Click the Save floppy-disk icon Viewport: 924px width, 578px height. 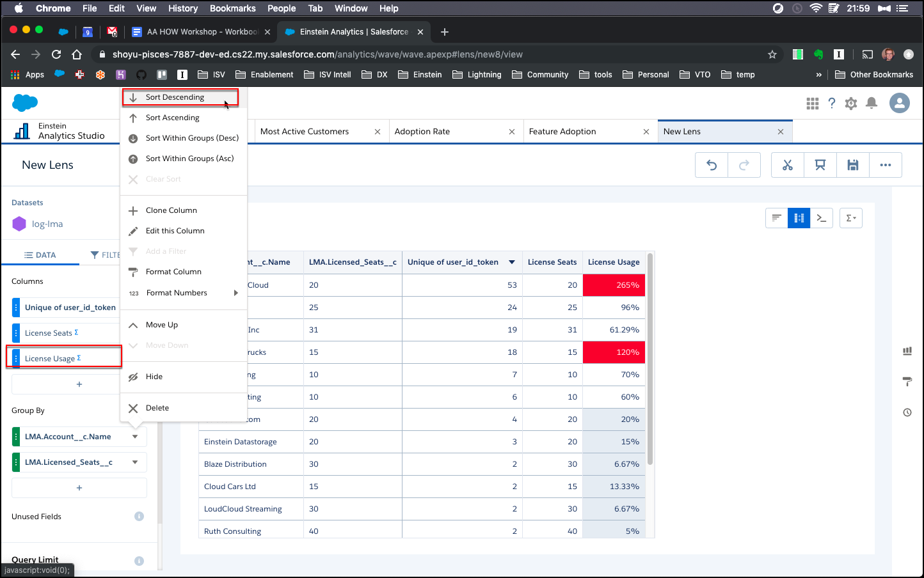point(853,165)
